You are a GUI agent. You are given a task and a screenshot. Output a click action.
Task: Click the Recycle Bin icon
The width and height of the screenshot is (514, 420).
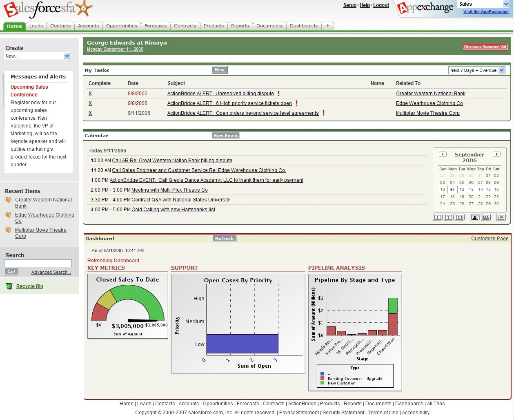tap(9, 286)
